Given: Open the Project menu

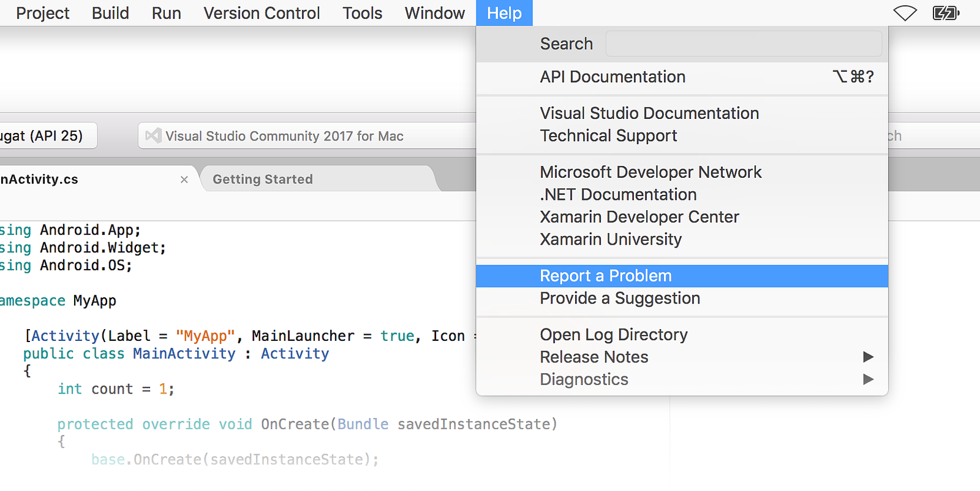Looking at the screenshot, I should coord(42,13).
